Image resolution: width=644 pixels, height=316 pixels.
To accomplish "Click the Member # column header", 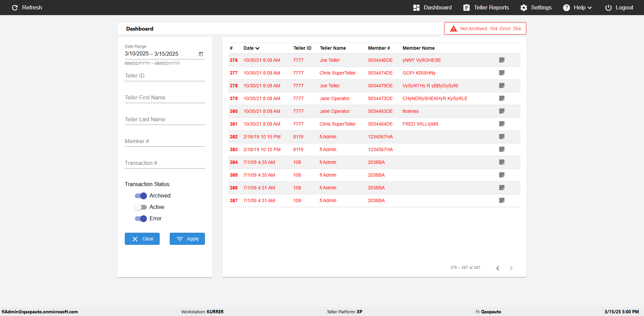I will [x=379, y=48].
